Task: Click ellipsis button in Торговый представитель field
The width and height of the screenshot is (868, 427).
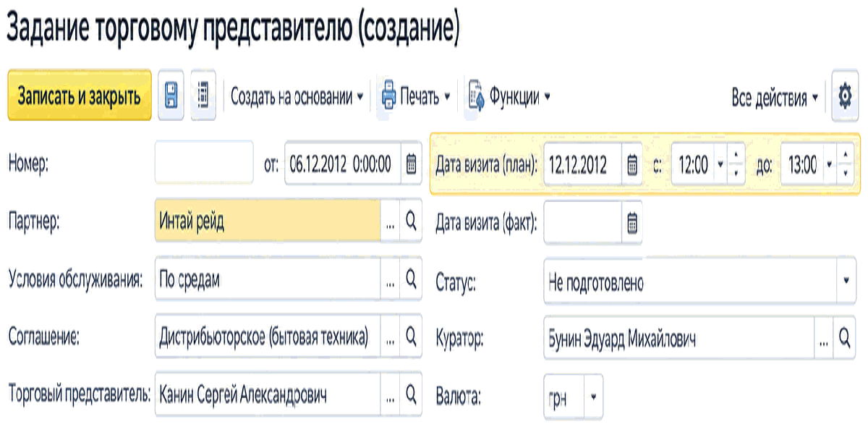Action: (x=391, y=394)
